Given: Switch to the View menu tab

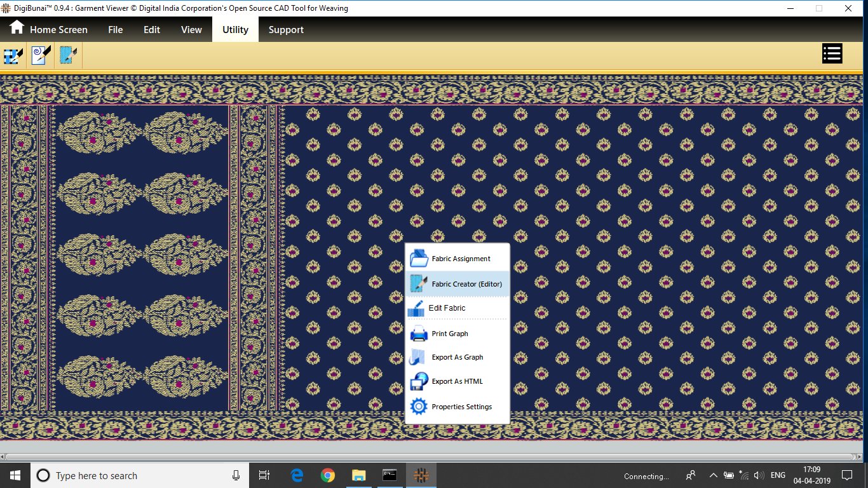Looking at the screenshot, I should click(191, 30).
